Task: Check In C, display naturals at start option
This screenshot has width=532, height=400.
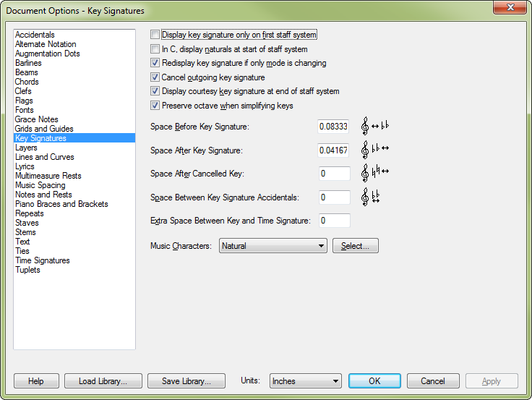Action: tap(155, 49)
